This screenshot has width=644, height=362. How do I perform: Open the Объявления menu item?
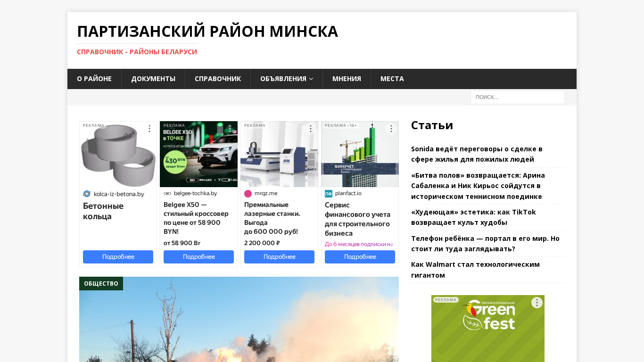[287, 79]
